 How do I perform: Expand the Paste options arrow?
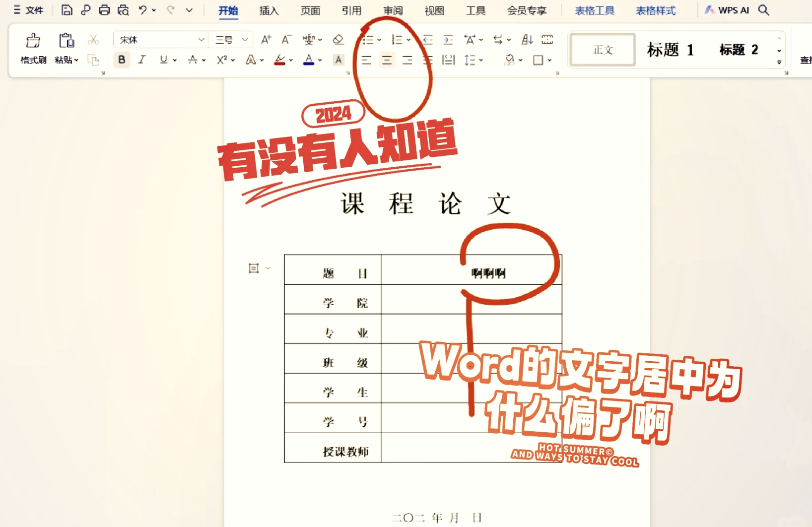click(76, 60)
